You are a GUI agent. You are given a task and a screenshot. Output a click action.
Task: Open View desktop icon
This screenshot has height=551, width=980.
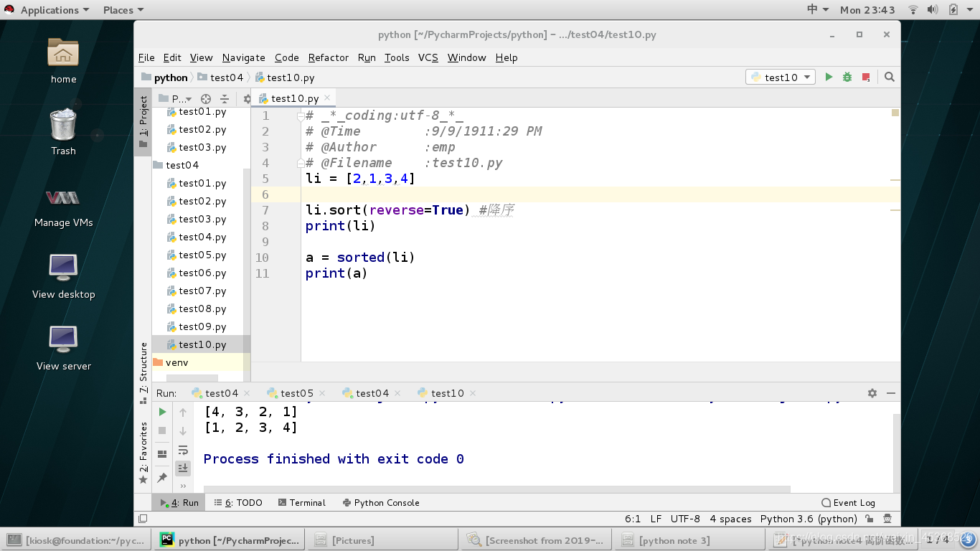click(x=63, y=276)
